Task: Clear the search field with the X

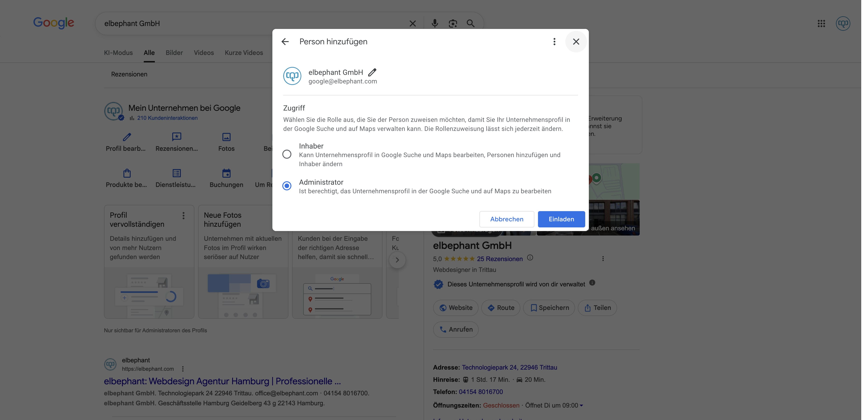Action: 413,24
